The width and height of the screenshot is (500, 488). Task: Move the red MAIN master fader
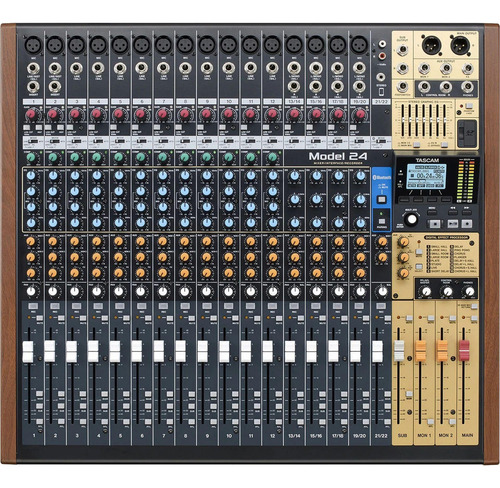pyautogui.click(x=464, y=350)
